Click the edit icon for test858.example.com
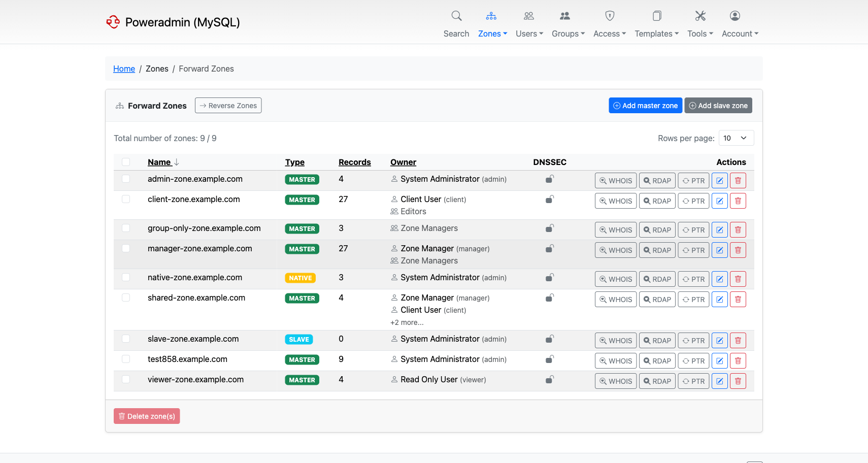 coord(719,361)
